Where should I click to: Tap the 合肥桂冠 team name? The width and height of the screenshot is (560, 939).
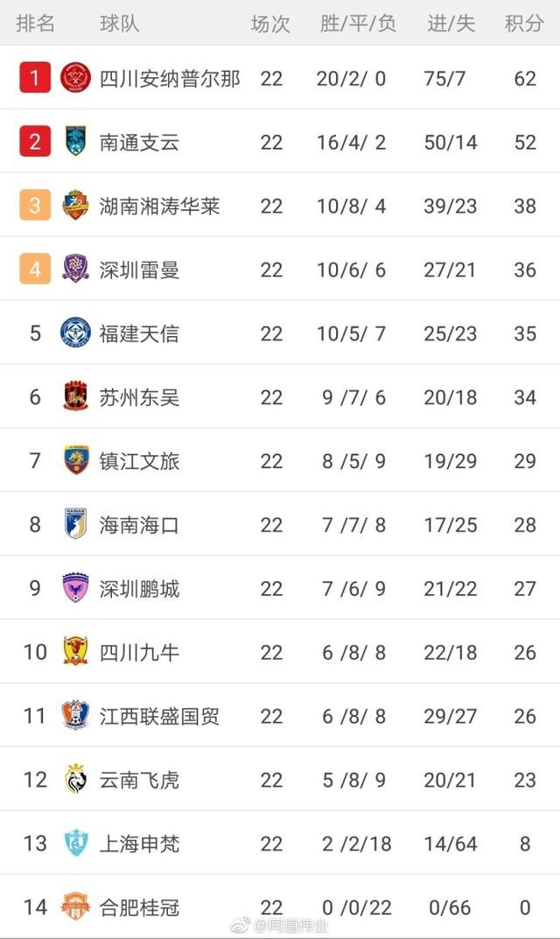(x=139, y=907)
